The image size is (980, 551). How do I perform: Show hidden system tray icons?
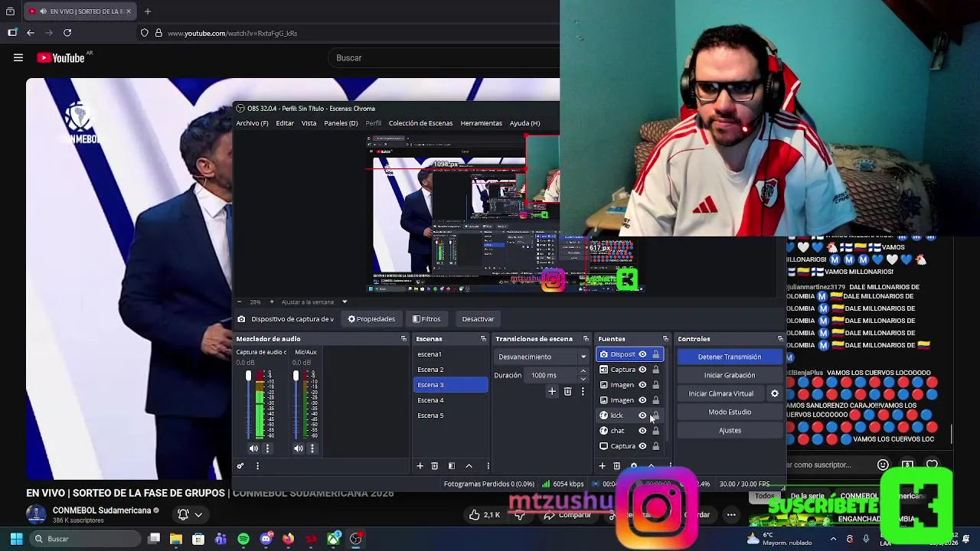click(x=833, y=539)
